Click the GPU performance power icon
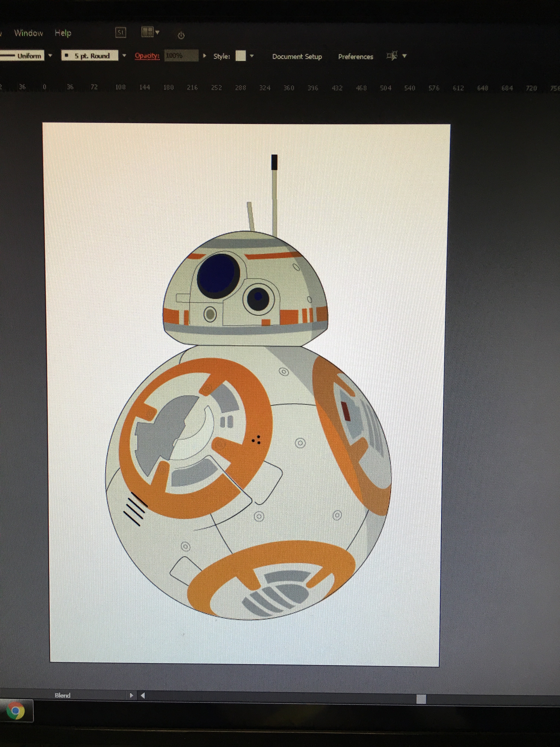Viewport: 560px width, 747px height. click(x=181, y=35)
